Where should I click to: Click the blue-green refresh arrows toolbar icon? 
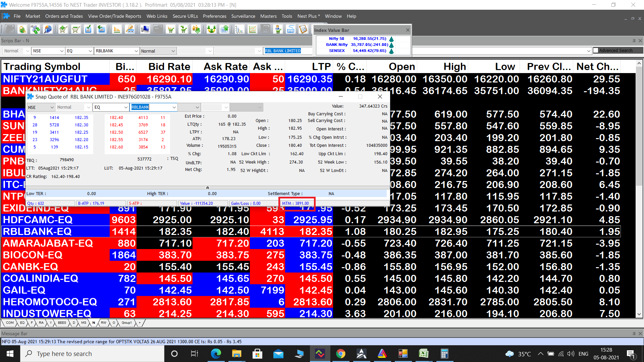35,29
